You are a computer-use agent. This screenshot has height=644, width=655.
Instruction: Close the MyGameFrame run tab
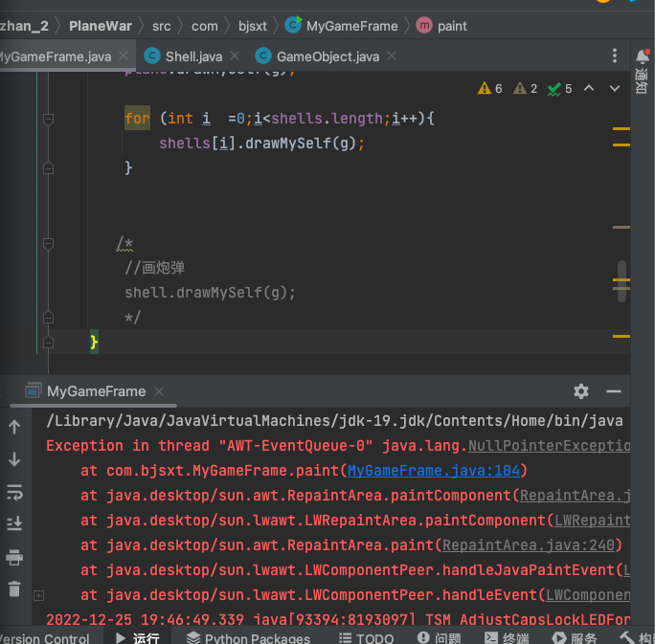point(159,391)
